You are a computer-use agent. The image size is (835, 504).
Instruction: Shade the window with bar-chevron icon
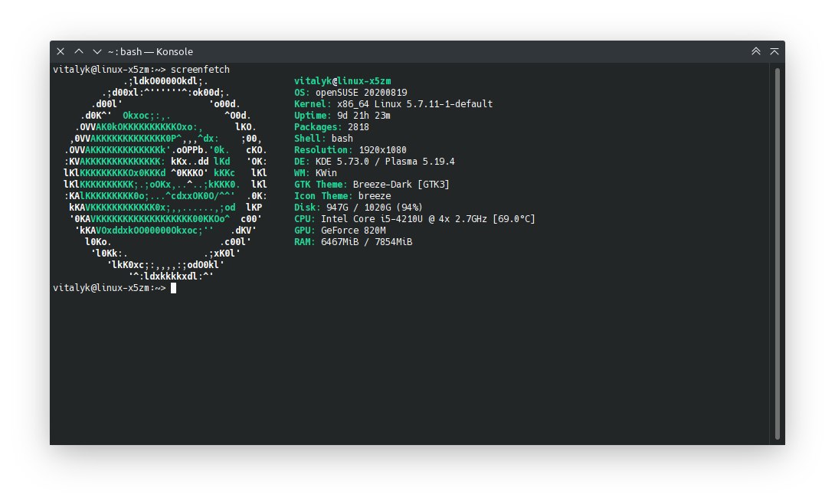774,51
